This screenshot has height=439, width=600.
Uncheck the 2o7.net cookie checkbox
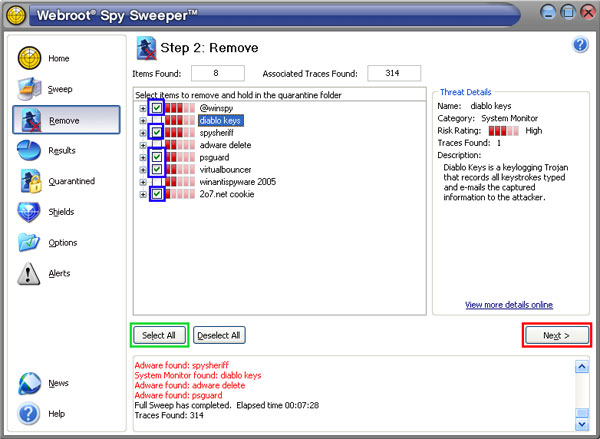coord(157,194)
